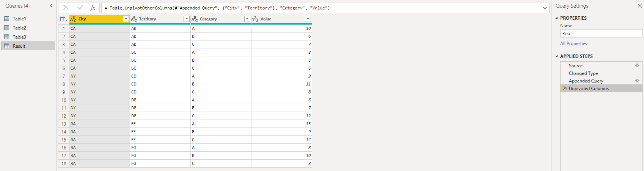This screenshot has width=644, height=171.
Task: Select row number 13 header
Action: click(x=64, y=124)
